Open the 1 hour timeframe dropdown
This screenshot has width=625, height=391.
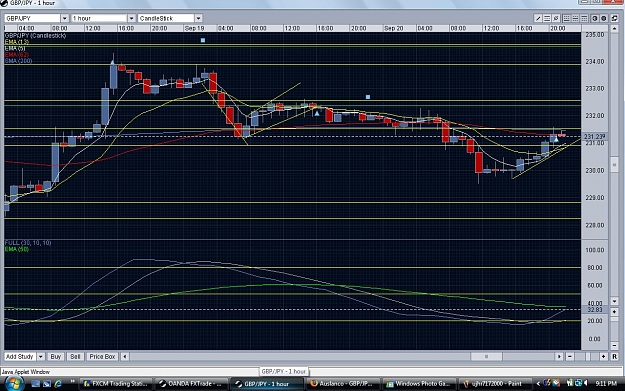131,18
